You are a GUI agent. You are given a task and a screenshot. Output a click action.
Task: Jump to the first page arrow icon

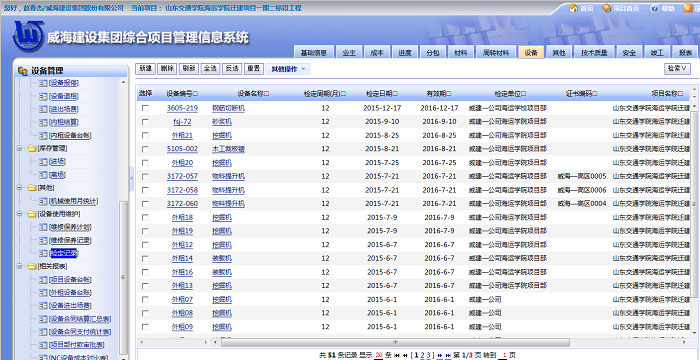(x=396, y=356)
